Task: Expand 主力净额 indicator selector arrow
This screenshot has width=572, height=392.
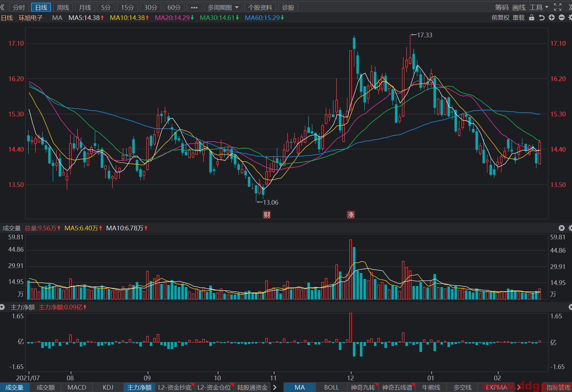Action: coord(2,307)
